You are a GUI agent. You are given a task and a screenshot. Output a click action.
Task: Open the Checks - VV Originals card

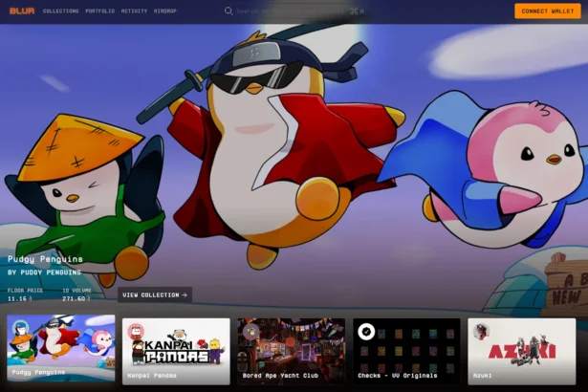point(406,352)
